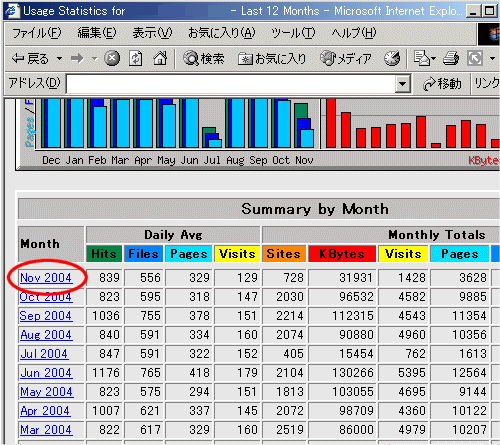This screenshot has height=445, width=500.
Task: Click the Stop loading icon
Action: (x=112, y=59)
